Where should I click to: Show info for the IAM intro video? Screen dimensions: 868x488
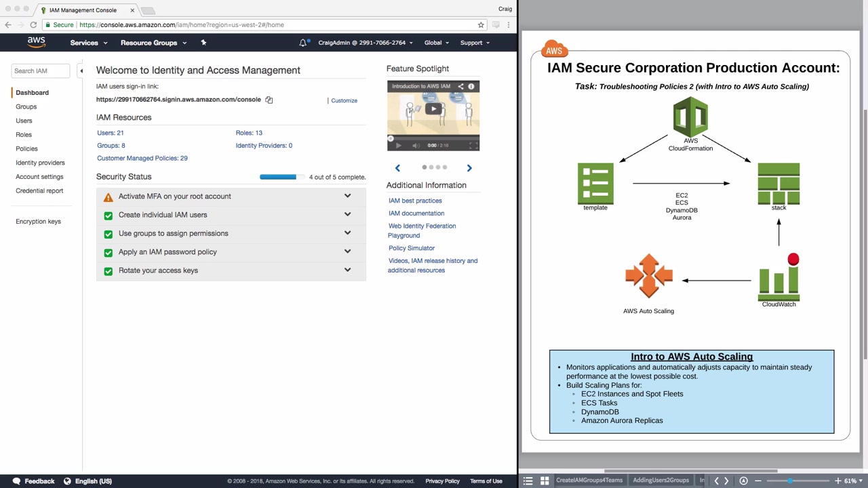pos(471,86)
